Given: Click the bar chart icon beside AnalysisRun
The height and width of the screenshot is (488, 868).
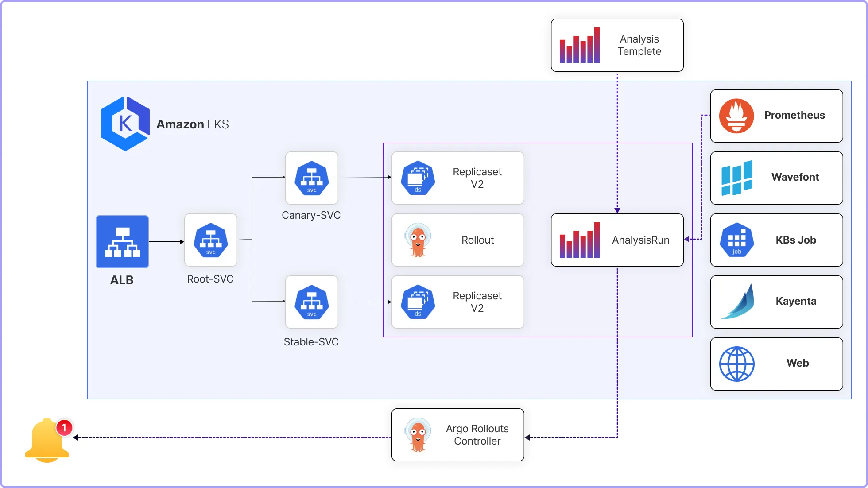Looking at the screenshot, I should tap(580, 240).
